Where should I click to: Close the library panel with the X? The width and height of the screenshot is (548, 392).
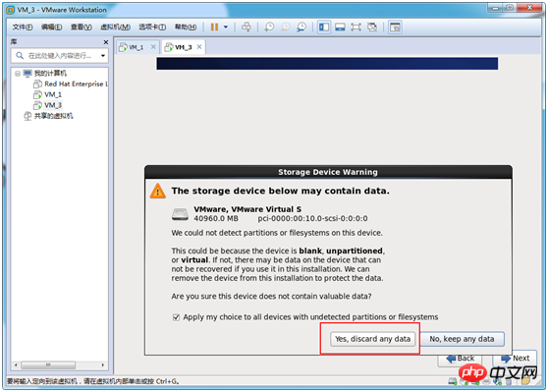click(106, 42)
